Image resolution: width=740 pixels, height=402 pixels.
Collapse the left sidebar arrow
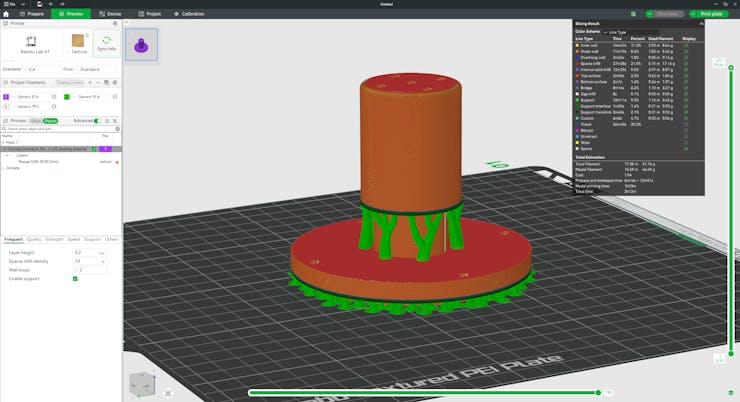(126, 22)
